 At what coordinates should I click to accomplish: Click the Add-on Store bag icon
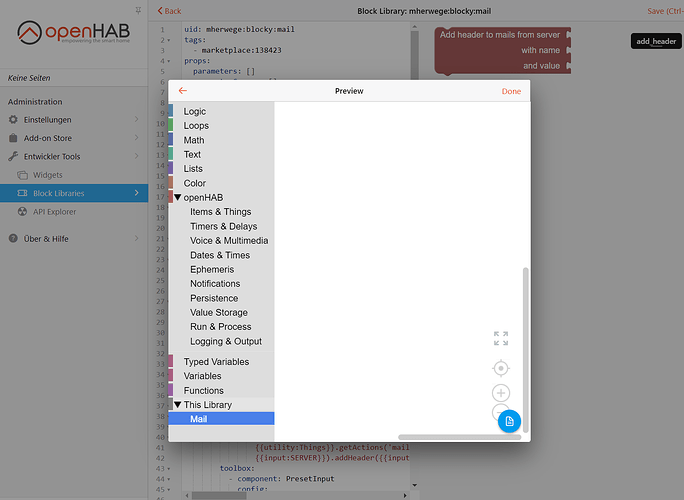[13, 138]
